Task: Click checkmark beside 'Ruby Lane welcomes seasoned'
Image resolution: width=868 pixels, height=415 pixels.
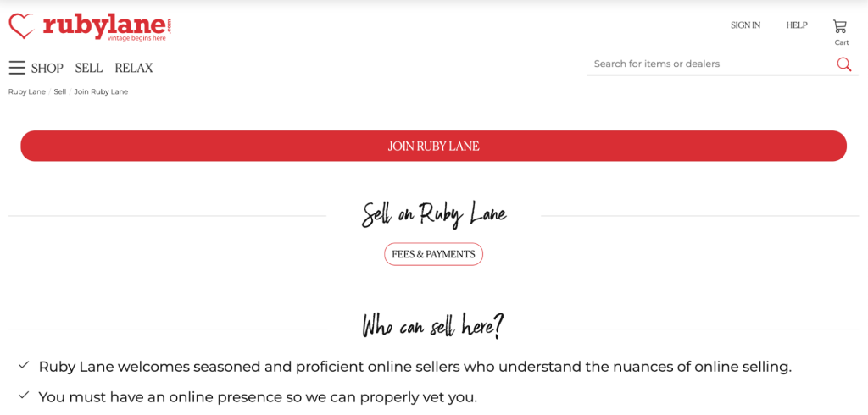Action: point(24,365)
